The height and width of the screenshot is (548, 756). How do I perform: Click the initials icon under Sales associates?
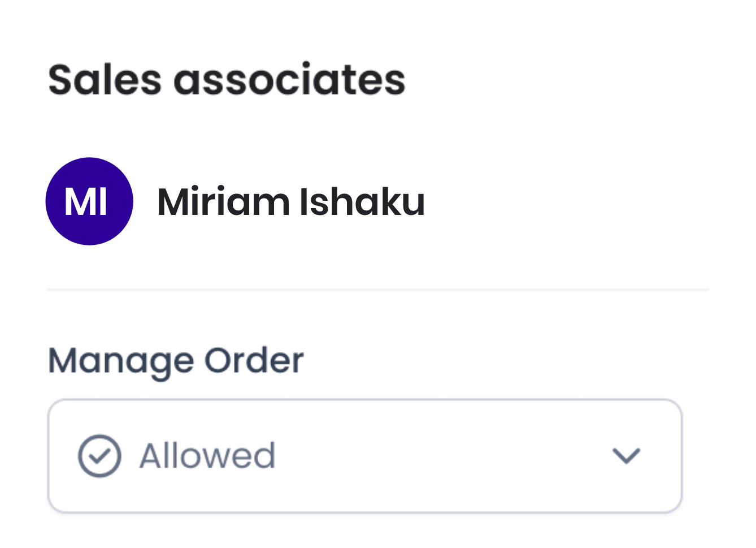pyautogui.click(x=89, y=201)
